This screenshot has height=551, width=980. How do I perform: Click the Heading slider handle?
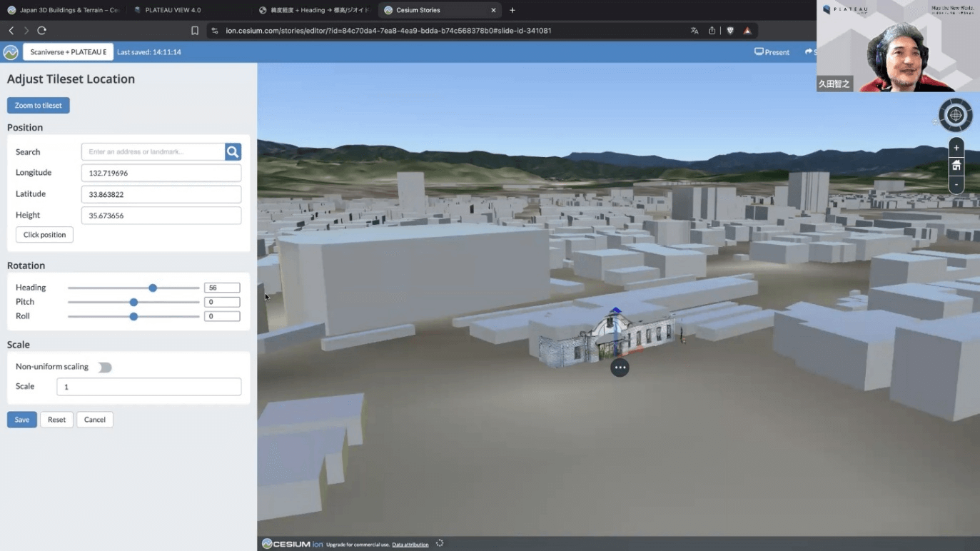click(x=153, y=288)
